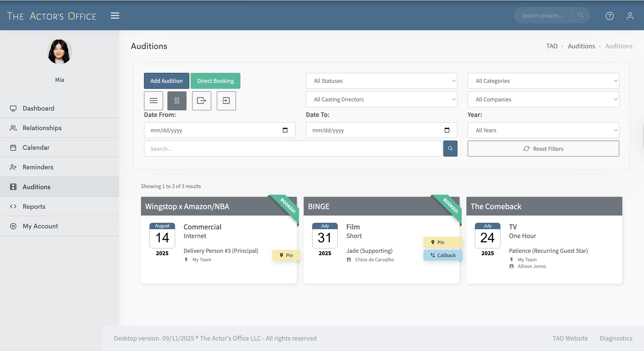Viewport: 644px width, 351px height.
Task: Pin the Wingstop x Amazon/NBA audition
Action: point(286,255)
